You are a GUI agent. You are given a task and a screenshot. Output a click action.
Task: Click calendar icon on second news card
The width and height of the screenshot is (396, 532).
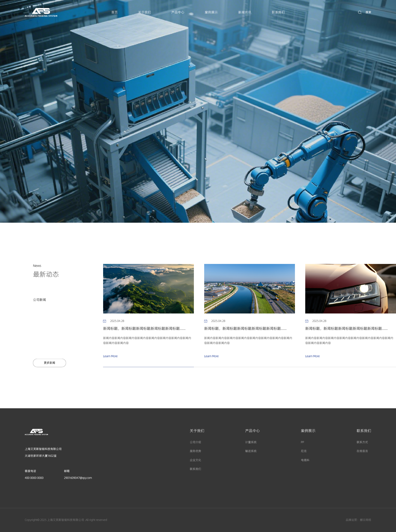tap(205, 321)
